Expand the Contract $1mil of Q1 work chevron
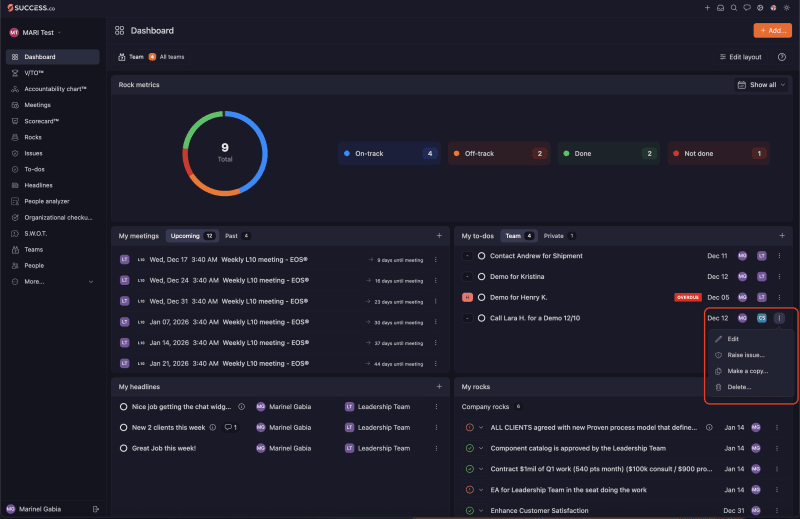The height and width of the screenshot is (519, 800). pos(481,469)
